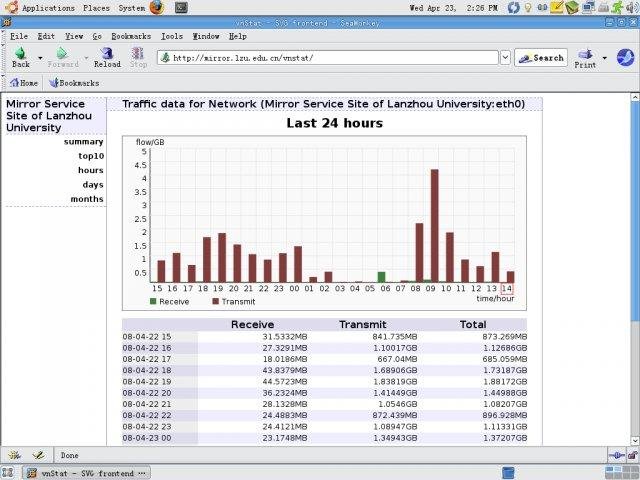Click the Search button
Screen dimensions: 640x480
point(541,58)
